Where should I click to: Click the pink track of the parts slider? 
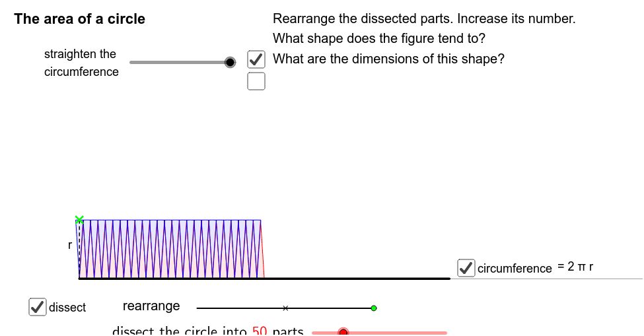pyautogui.click(x=396, y=333)
